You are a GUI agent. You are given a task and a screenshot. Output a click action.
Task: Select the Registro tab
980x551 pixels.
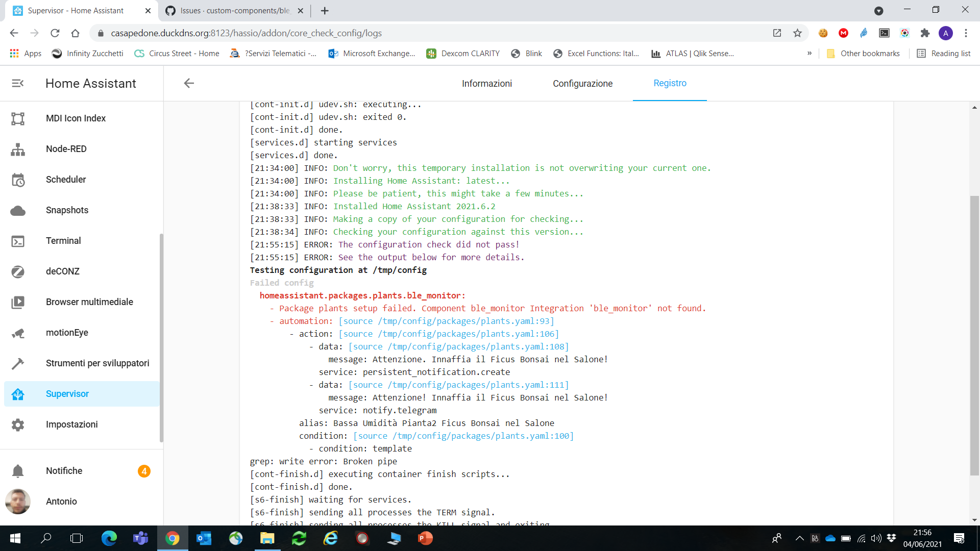(670, 83)
